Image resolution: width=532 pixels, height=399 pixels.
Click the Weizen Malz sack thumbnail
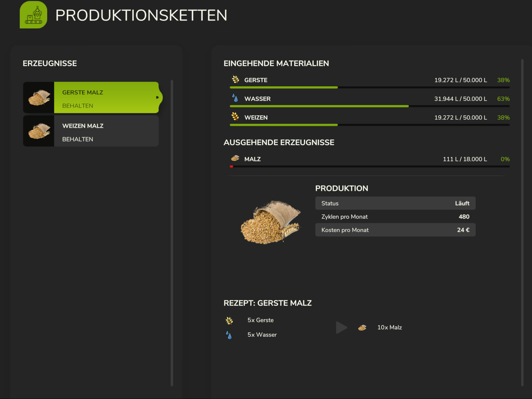[39, 131]
